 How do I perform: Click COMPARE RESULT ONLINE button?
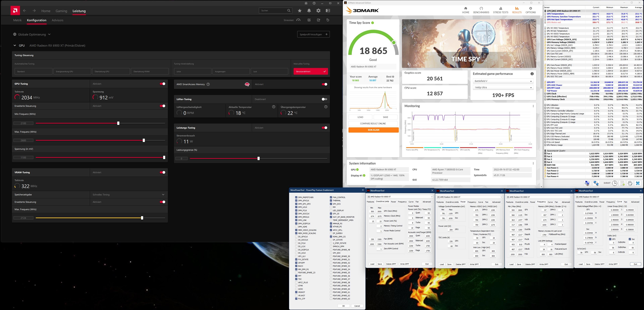tap(373, 124)
